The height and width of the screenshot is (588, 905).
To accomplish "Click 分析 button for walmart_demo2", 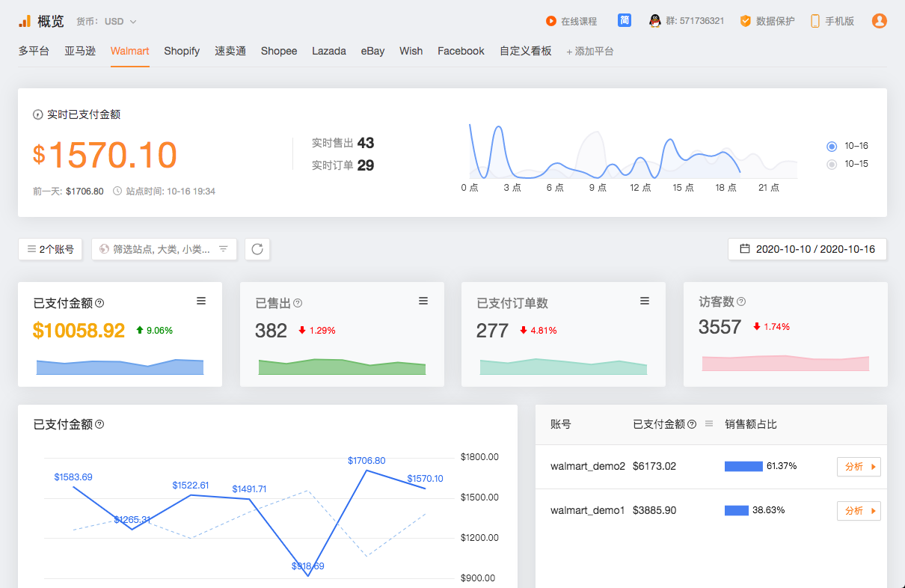I will click(858, 467).
